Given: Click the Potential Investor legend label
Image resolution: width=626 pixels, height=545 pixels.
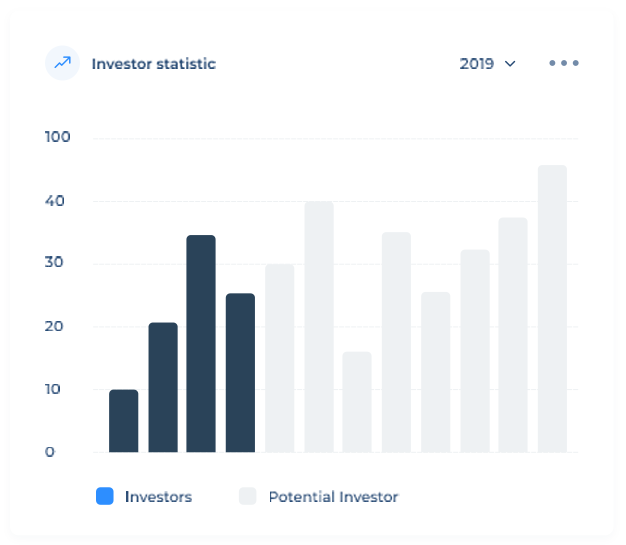Looking at the screenshot, I should coord(333,496).
